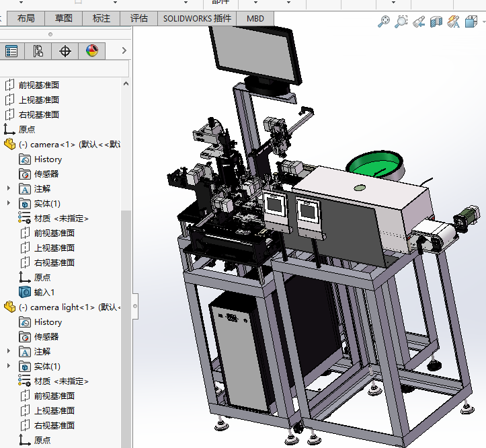
Task: Switch to the MBD tab
Action: point(255,18)
